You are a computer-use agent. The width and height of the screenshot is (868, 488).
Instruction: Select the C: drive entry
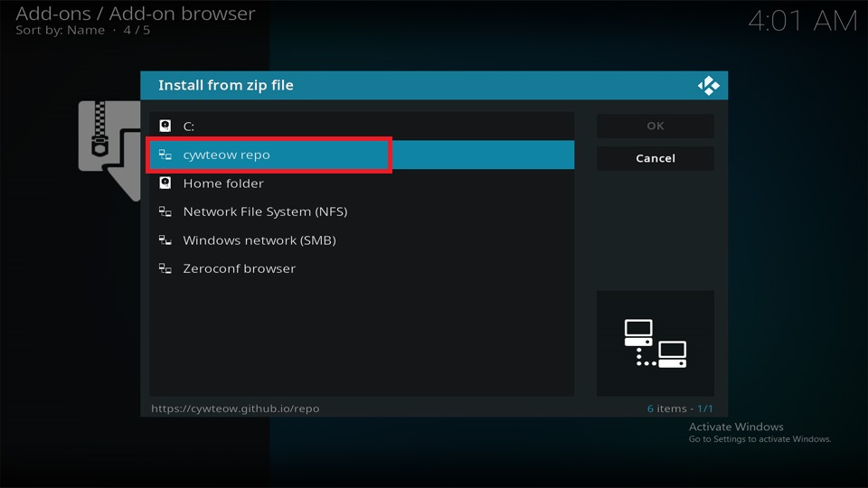pos(362,127)
